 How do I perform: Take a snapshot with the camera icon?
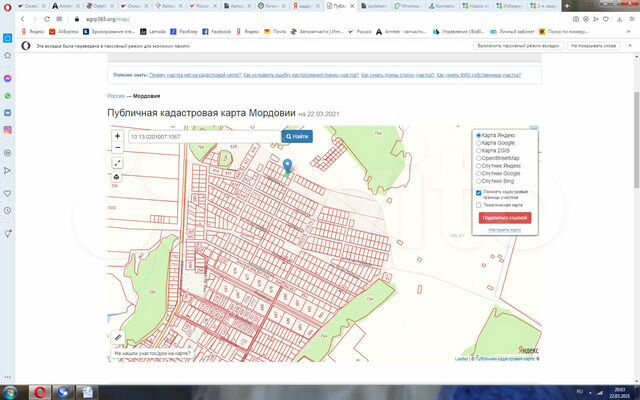tap(576, 19)
